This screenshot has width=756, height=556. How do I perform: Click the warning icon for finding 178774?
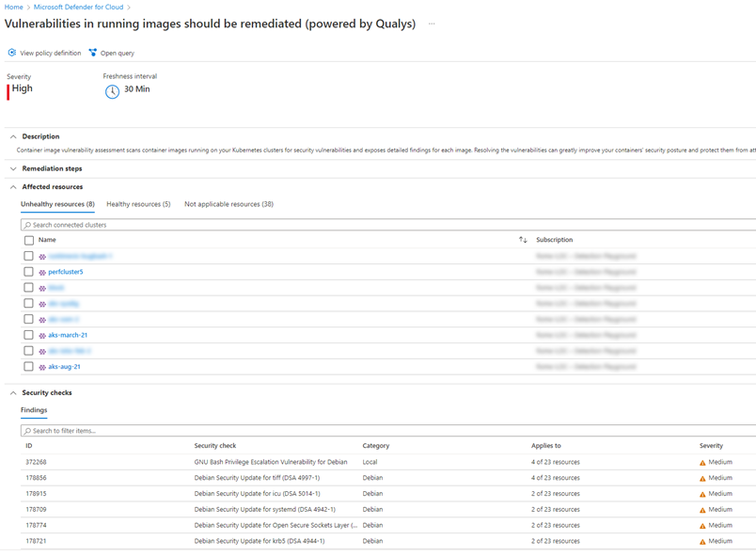[702, 526]
